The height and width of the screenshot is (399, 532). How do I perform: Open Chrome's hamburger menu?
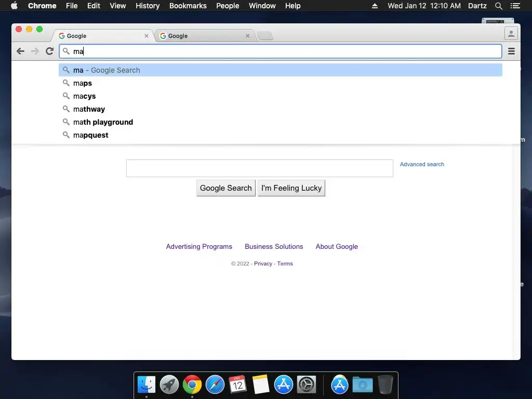point(511,51)
